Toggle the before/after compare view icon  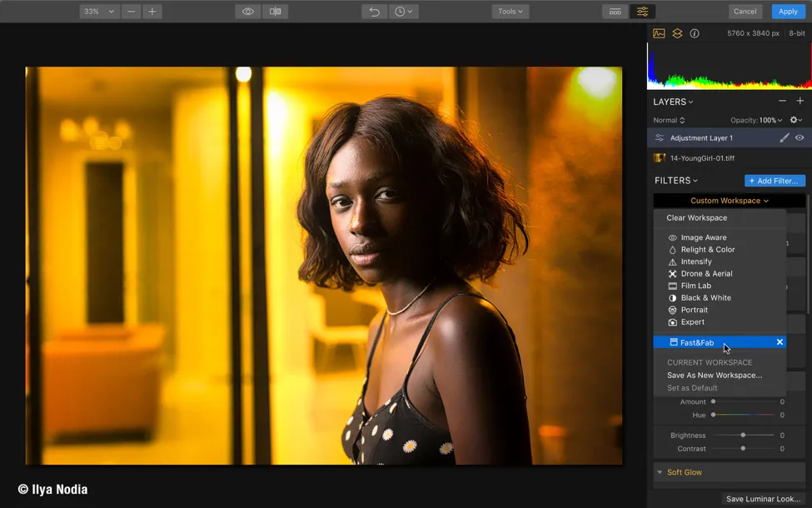pyautogui.click(x=275, y=12)
